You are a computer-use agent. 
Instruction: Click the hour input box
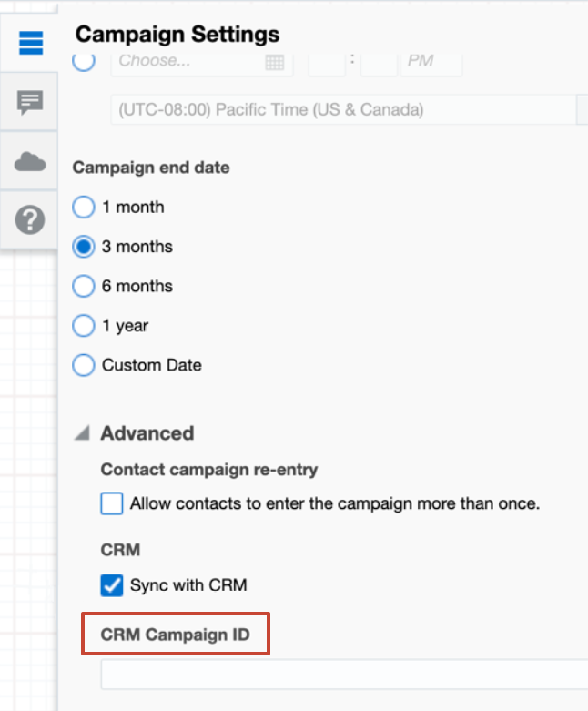tap(327, 62)
